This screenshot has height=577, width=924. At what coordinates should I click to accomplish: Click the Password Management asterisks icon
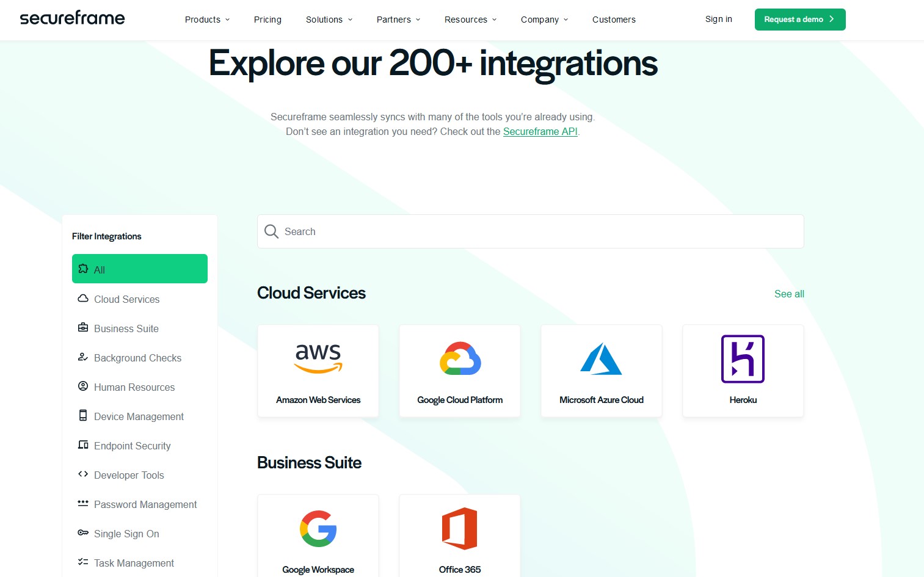pyautogui.click(x=83, y=503)
